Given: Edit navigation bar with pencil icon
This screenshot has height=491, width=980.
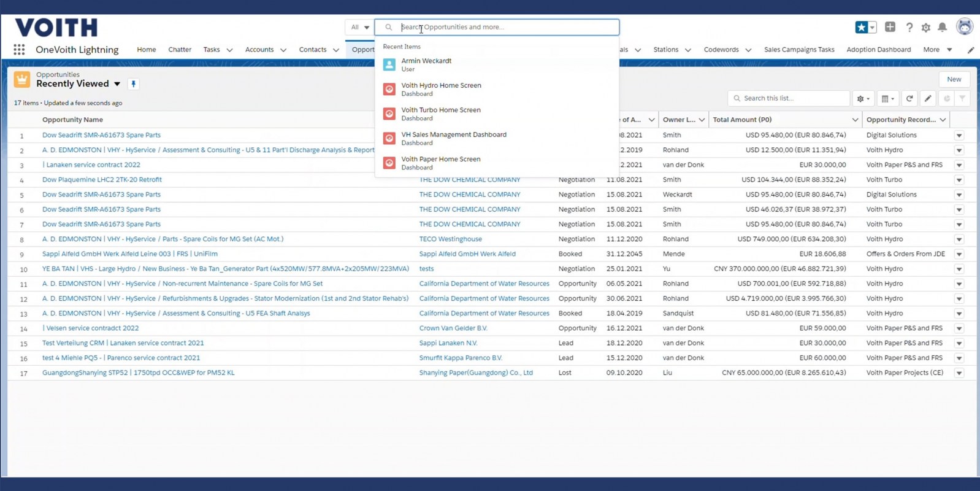Looking at the screenshot, I should (x=970, y=50).
